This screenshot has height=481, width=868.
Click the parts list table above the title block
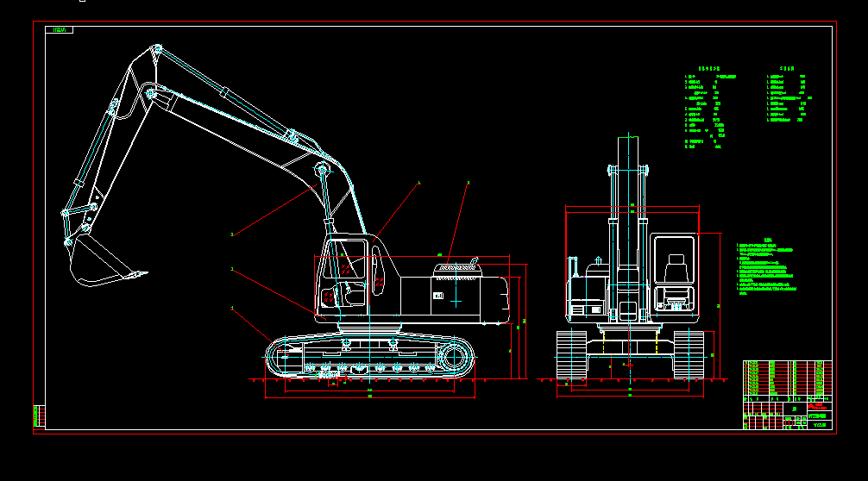click(x=787, y=381)
